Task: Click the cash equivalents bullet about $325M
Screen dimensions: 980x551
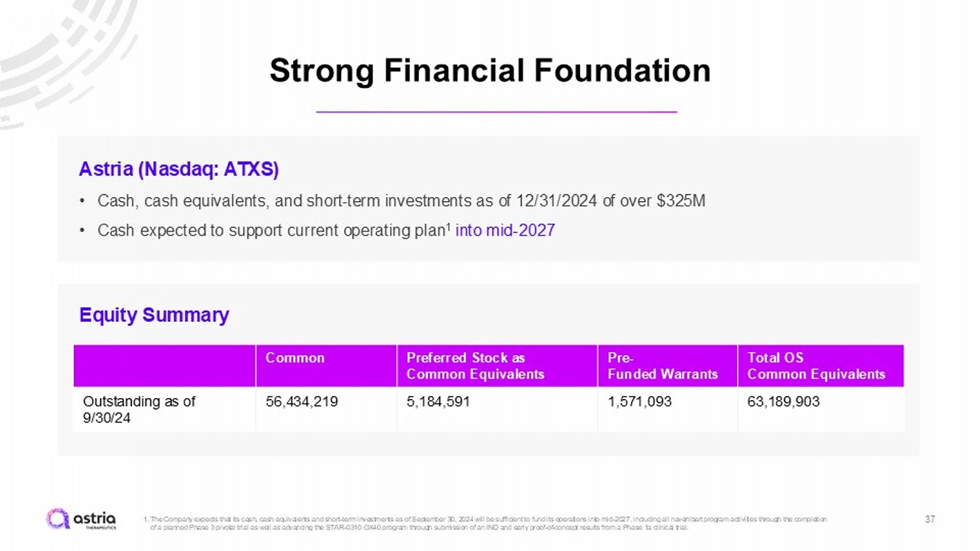Action: pos(401,200)
